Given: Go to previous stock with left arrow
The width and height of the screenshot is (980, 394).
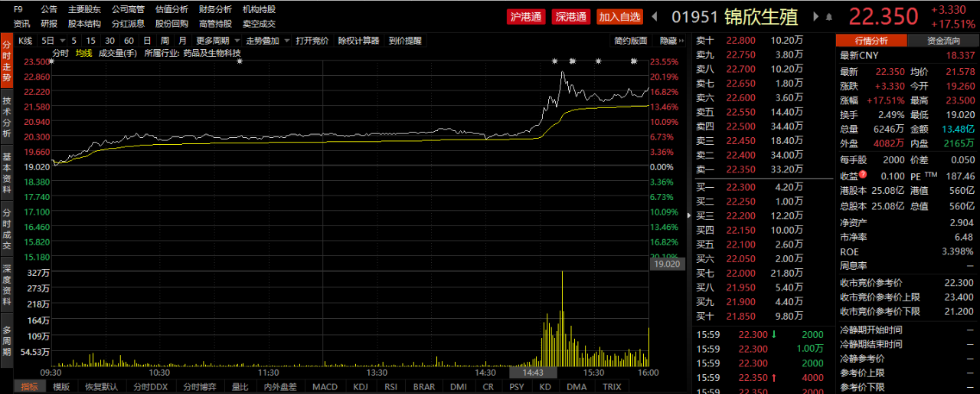Looking at the screenshot, I should tap(654, 16).
